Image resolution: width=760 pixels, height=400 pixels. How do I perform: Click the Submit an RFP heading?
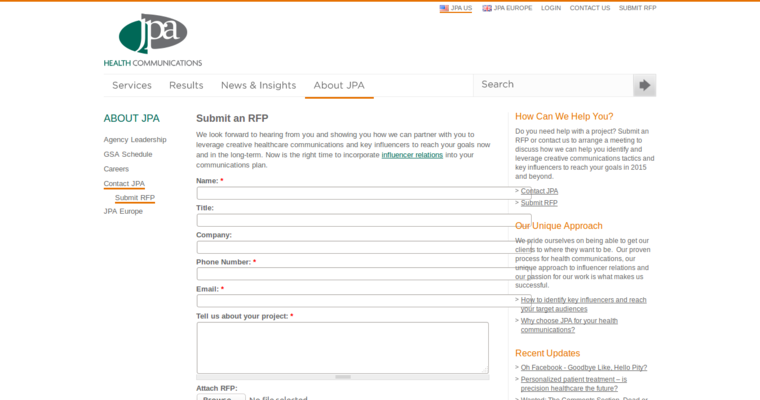click(x=232, y=118)
